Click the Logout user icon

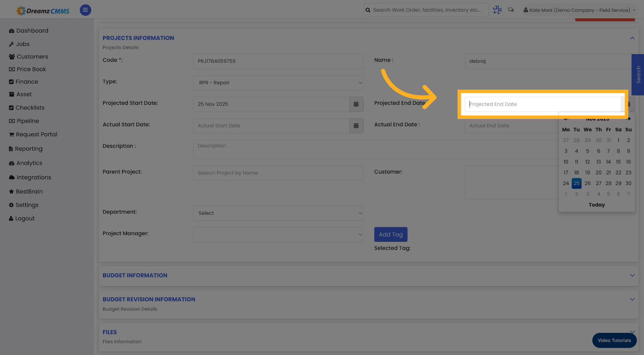11,218
